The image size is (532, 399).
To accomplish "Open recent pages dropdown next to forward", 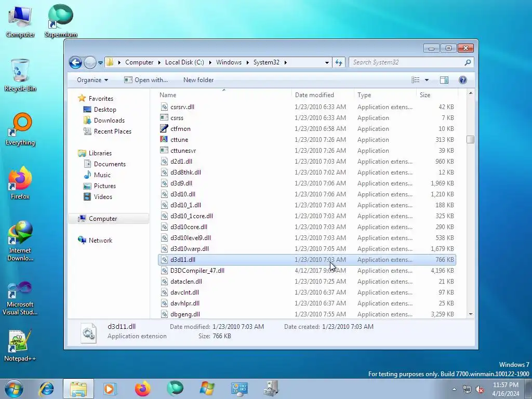I will tap(100, 63).
